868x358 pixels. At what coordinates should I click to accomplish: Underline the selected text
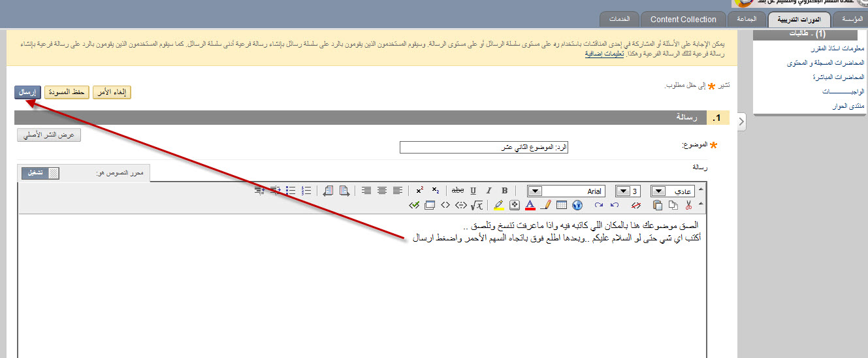pos(474,191)
